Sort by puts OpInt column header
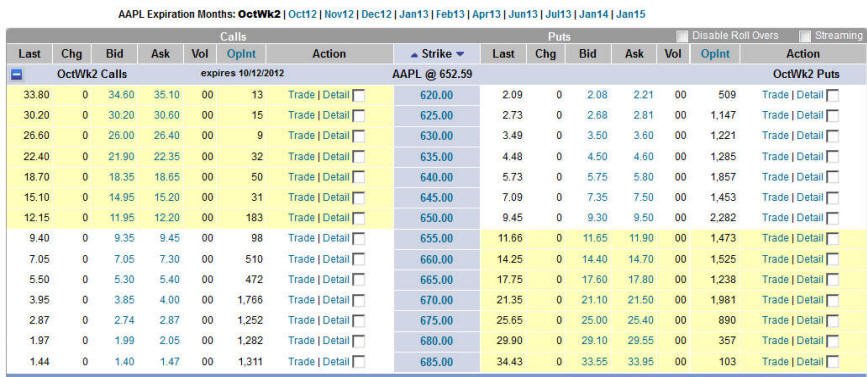The height and width of the screenshot is (377, 867). 715,54
